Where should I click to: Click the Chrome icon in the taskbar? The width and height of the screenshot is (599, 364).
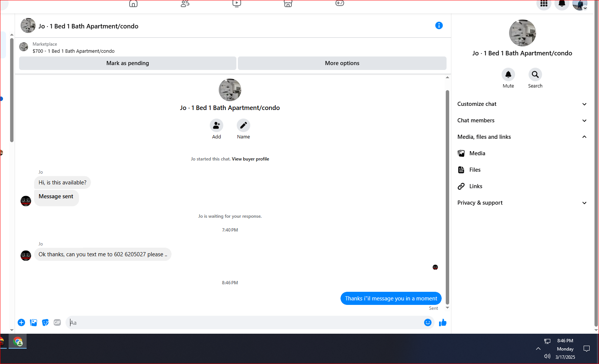click(x=18, y=342)
